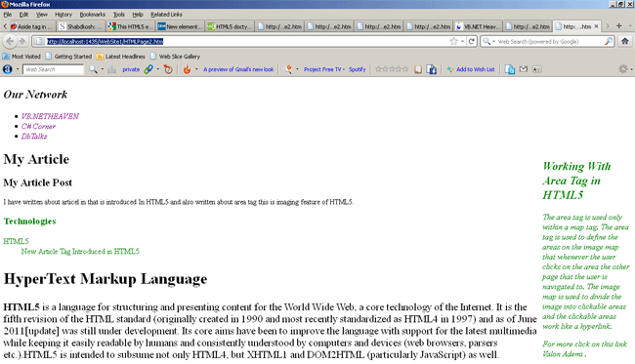Open the home page via the house icon
This screenshot has height=364, width=635.
click(625, 41)
